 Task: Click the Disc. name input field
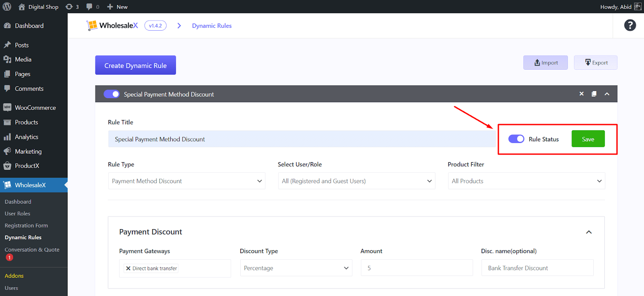(x=537, y=268)
